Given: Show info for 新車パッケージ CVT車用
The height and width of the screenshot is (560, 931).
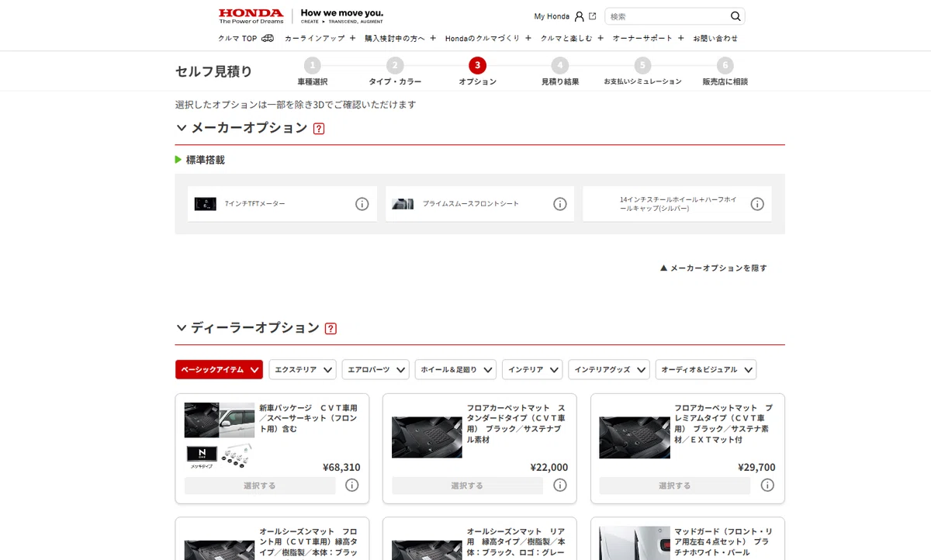Looking at the screenshot, I should click(x=352, y=486).
